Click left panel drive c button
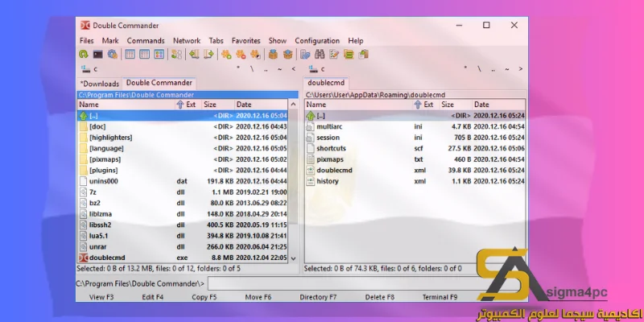The height and width of the screenshot is (322, 644). click(x=89, y=69)
